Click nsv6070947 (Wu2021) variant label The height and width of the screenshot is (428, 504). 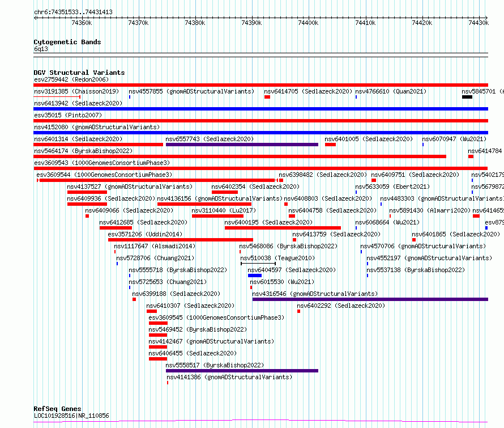point(454,139)
